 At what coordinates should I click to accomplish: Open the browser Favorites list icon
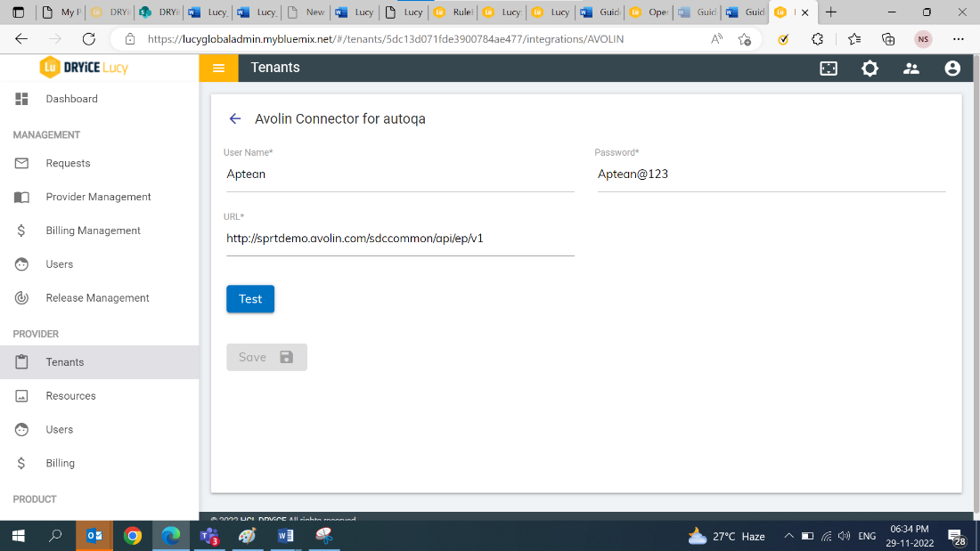tap(854, 39)
